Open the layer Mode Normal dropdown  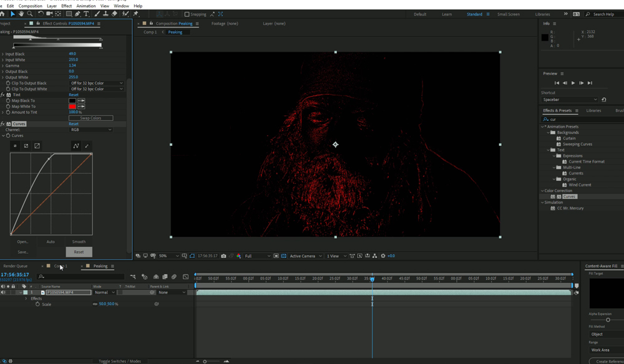point(104,292)
